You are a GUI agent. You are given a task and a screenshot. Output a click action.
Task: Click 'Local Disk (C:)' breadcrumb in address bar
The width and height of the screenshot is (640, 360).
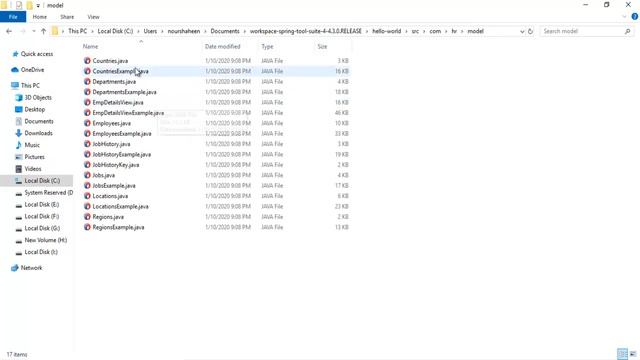[115, 31]
